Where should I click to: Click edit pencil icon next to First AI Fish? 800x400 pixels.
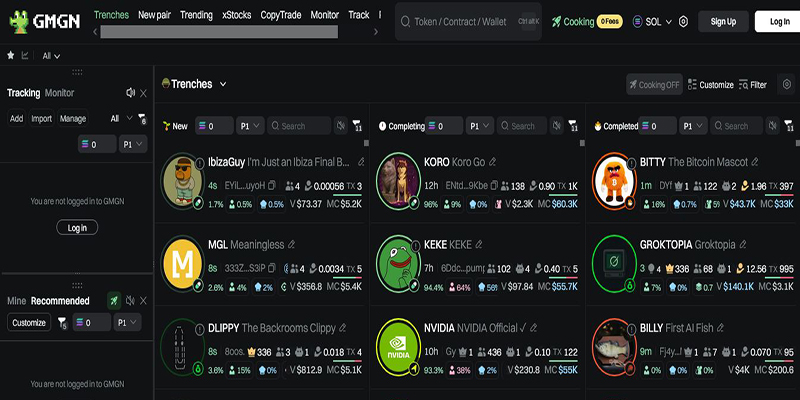[x=721, y=328]
